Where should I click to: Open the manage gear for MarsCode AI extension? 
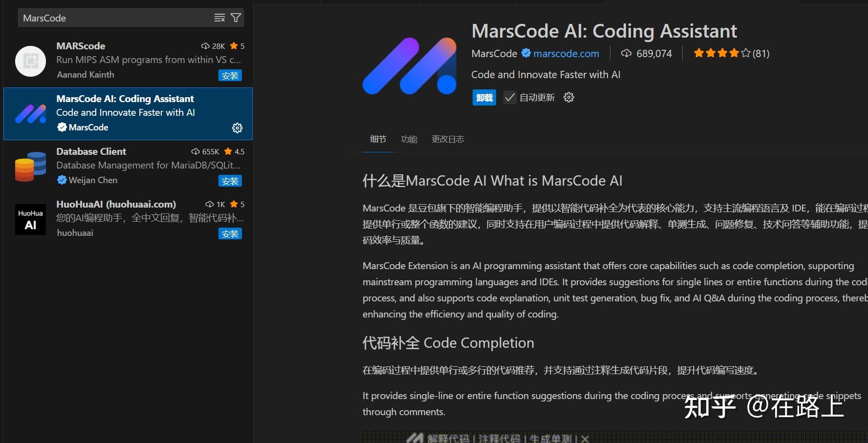pyautogui.click(x=237, y=127)
